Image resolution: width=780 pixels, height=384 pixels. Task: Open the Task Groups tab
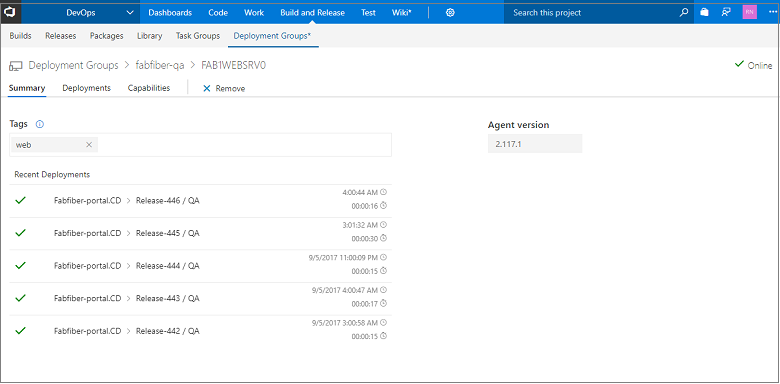pos(197,36)
